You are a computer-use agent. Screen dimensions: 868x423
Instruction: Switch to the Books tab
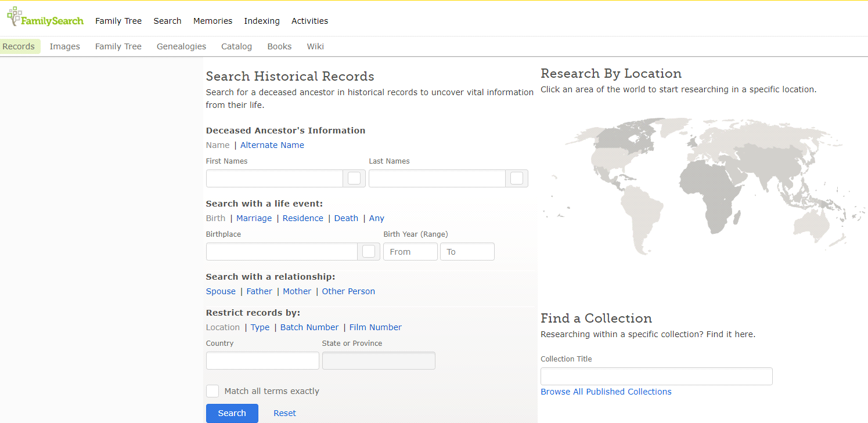279,46
